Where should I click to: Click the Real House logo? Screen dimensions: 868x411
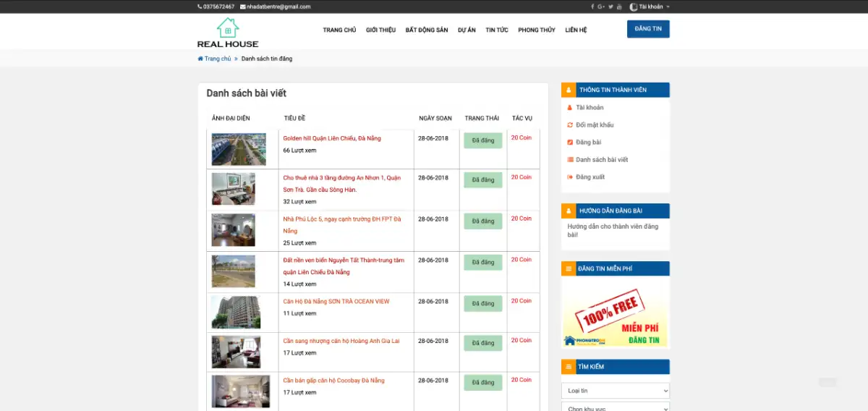tap(228, 33)
